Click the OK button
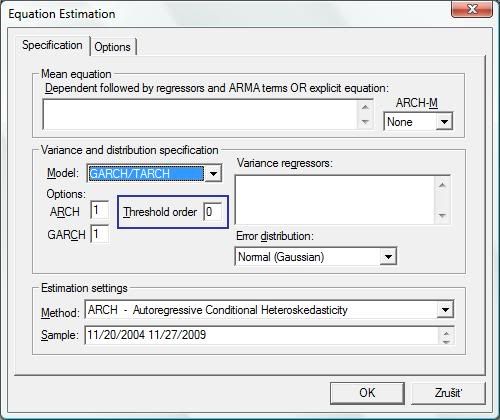Image resolution: width=500 pixels, height=420 pixels. (367, 393)
